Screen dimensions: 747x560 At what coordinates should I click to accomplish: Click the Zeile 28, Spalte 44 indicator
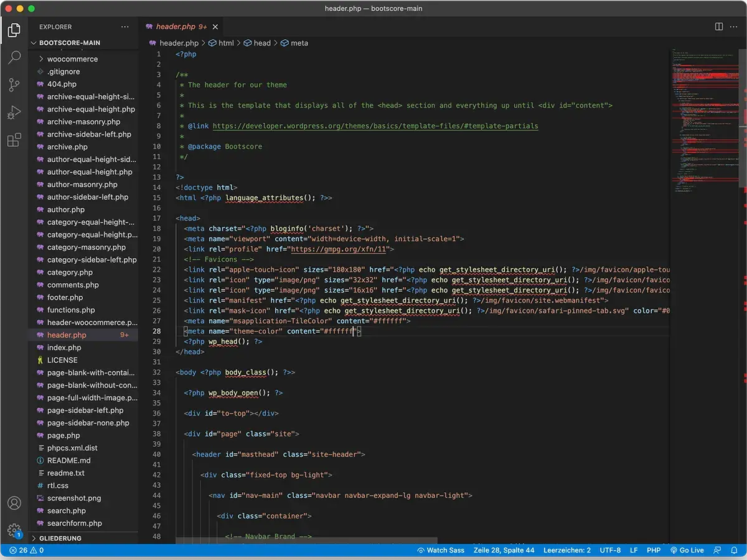504,550
